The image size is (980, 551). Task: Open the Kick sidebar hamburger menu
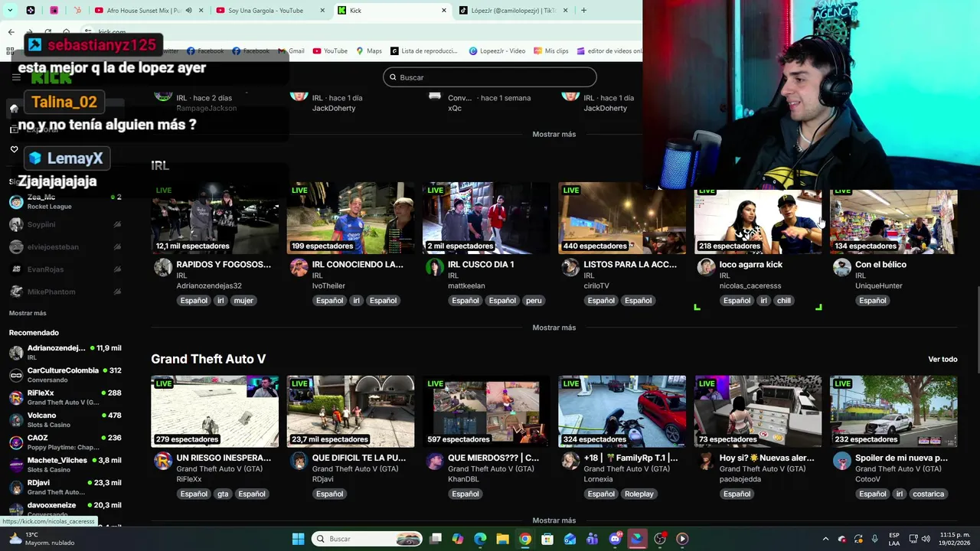pyautogui.click(x=15, y=77)
